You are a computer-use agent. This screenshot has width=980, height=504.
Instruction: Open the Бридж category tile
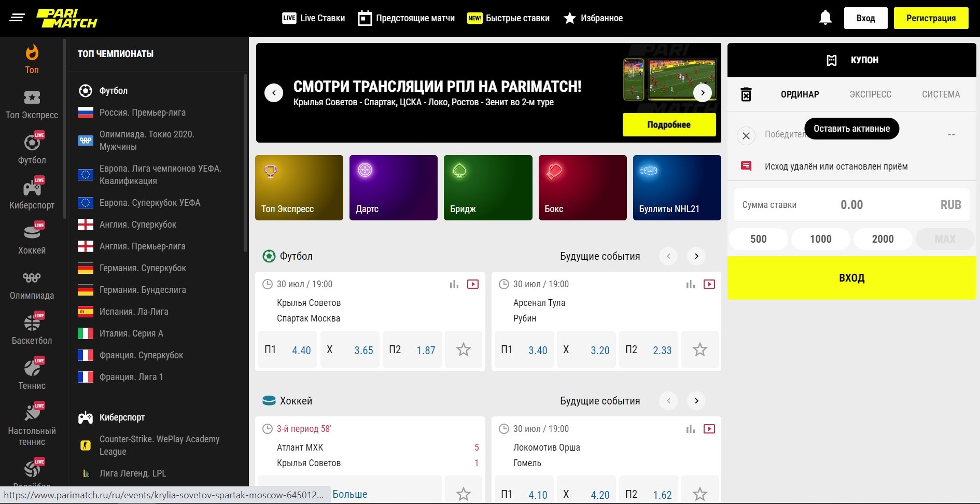(488, 188)
